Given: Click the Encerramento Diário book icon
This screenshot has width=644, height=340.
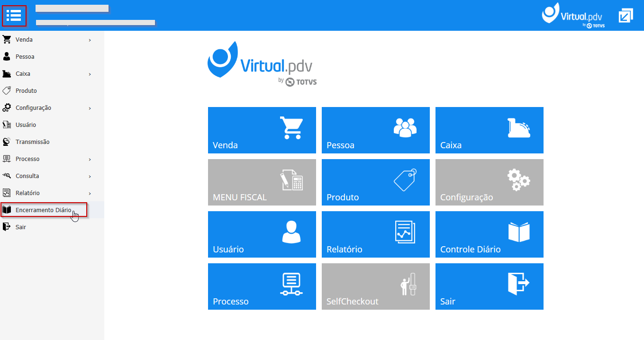Looking at the screenshot, I should (x=7, y=210).
